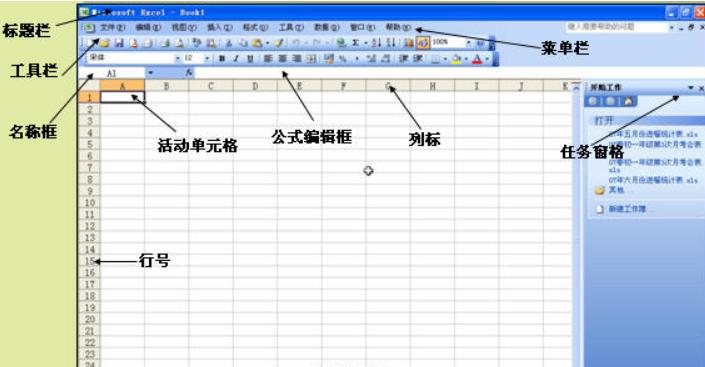Toggle the highlighted Drawing toolbar button

pos(423,43)
